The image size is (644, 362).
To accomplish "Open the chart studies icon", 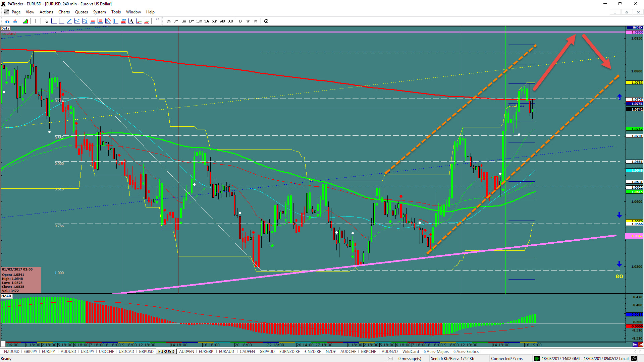I will 25,21.
